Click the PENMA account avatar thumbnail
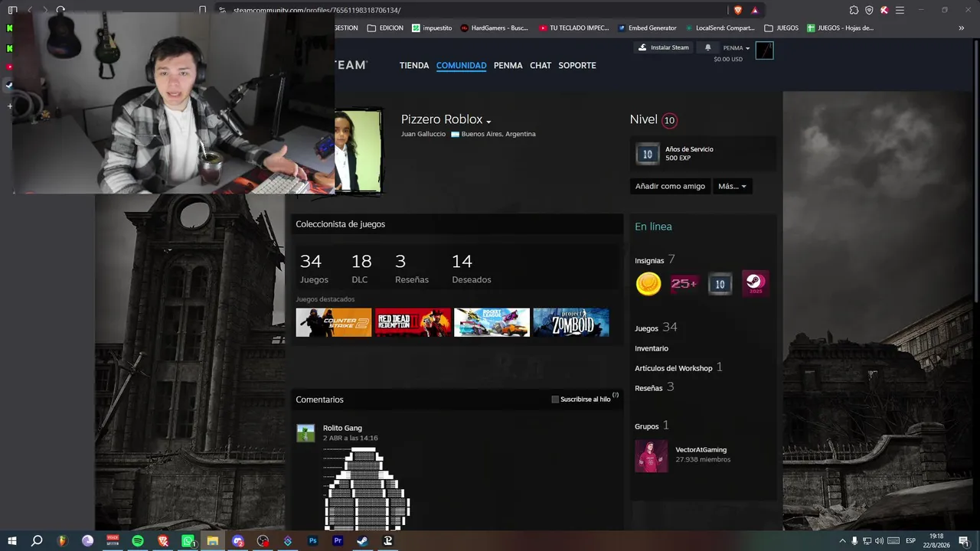 point(764,51)
